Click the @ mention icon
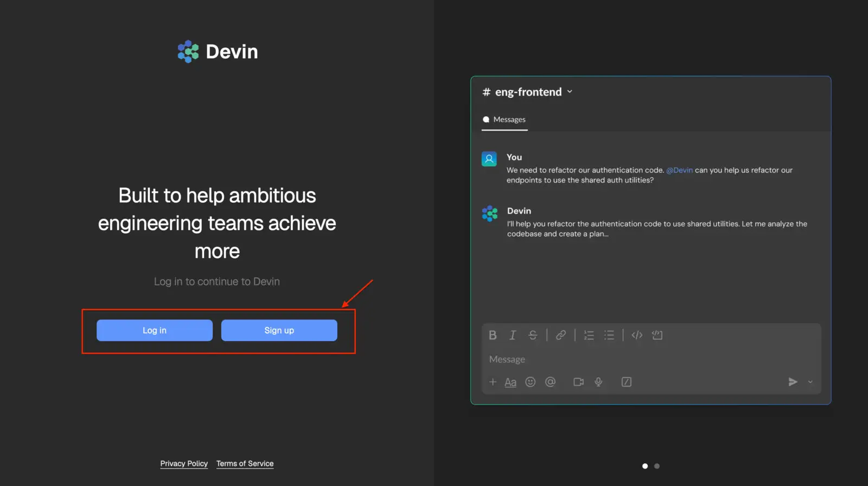The image size is (868, 486). [550, 382]
